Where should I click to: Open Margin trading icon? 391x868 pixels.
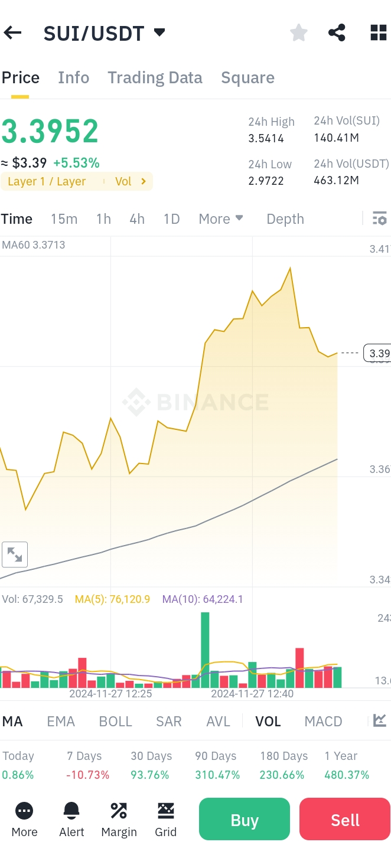pyautogui.click(x=119, y=819)
